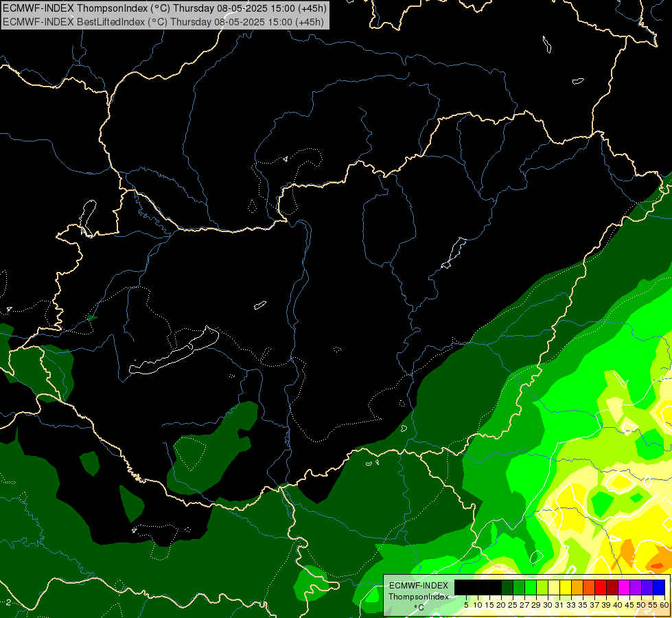The height and width of the screenshot is (618, 672).
Task: Select the bright red legend swatch (37–39)
Action: click(x=601, y=587)
